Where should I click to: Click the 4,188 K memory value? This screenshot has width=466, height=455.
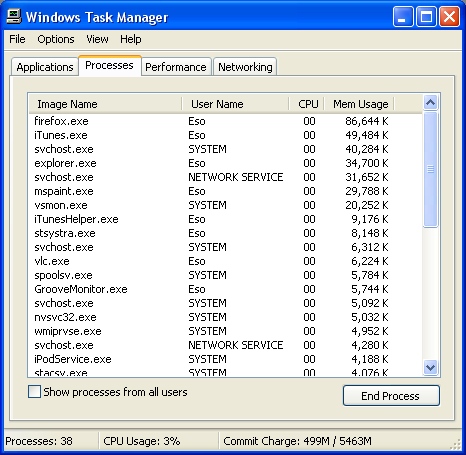pyautogui.click(x=370, y=359)
